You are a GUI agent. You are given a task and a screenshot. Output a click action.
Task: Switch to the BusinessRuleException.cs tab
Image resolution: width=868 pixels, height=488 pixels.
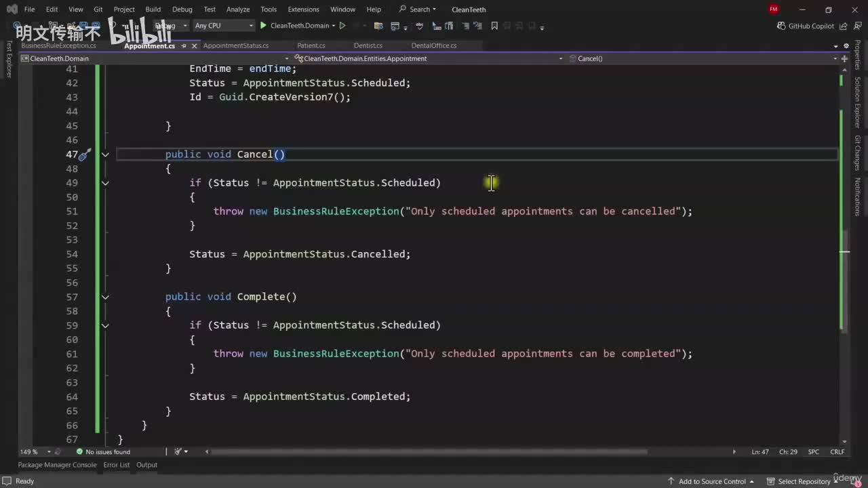click(58, 45)
